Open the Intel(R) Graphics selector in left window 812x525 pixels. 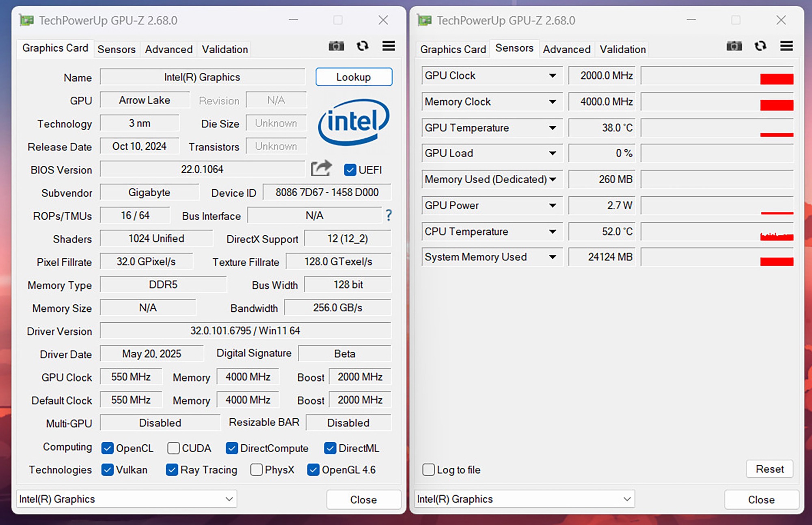pyautogui.click(x=126, y=499)
